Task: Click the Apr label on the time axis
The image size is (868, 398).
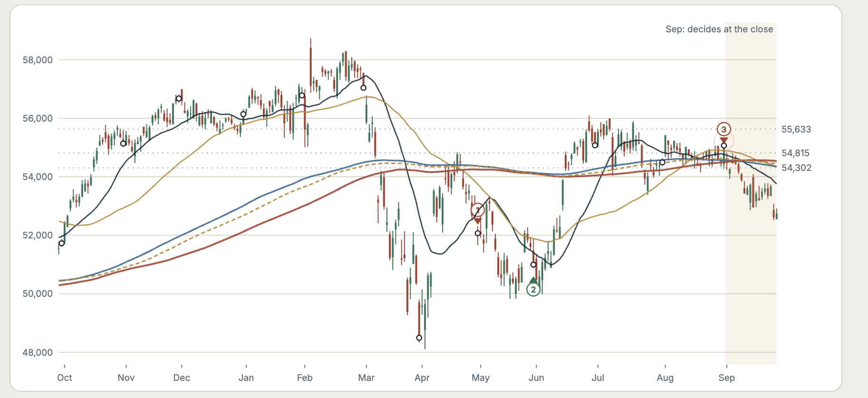Action: pos(422,378)
